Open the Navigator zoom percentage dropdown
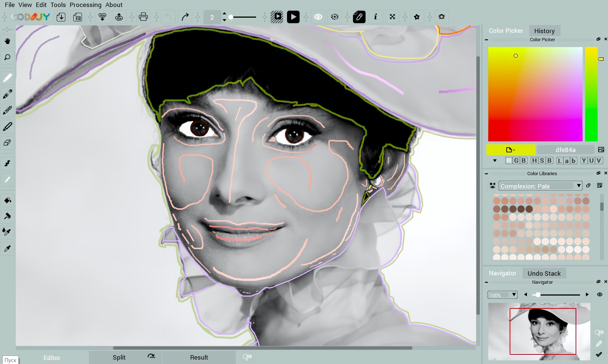 click(502, 294)
